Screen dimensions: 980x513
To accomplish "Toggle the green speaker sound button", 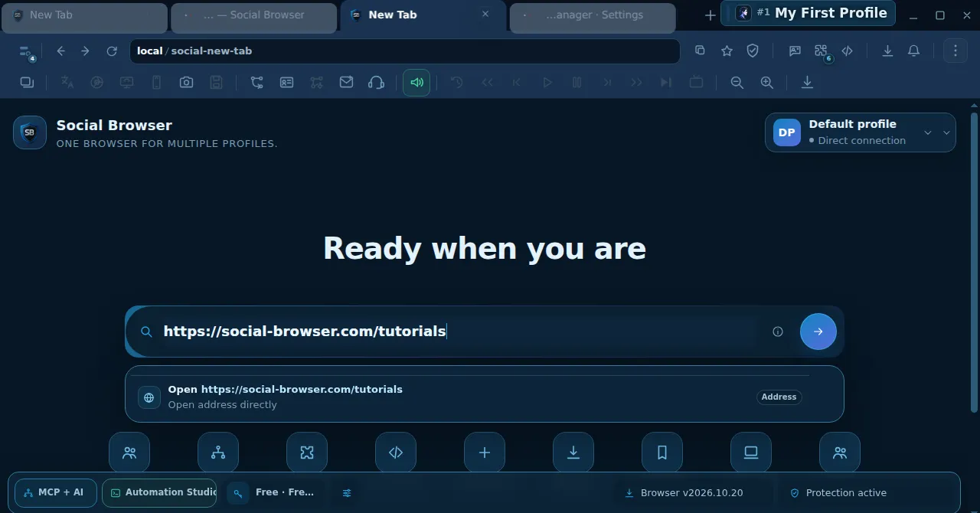I will coord(416,83).
